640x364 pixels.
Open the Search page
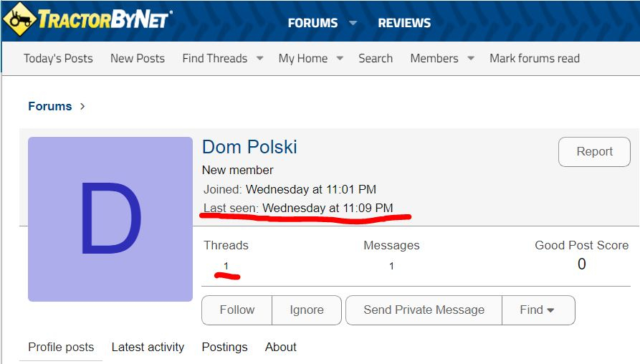point(376,58)
